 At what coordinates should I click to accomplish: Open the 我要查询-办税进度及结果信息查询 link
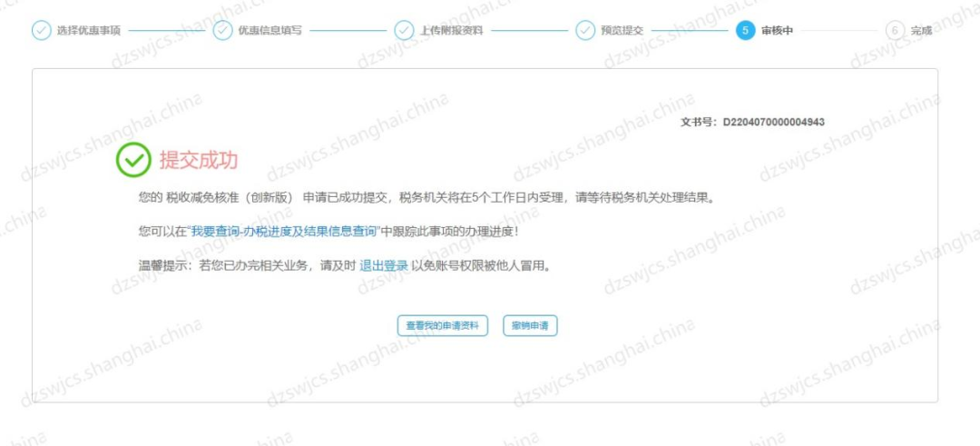[284, 232]
